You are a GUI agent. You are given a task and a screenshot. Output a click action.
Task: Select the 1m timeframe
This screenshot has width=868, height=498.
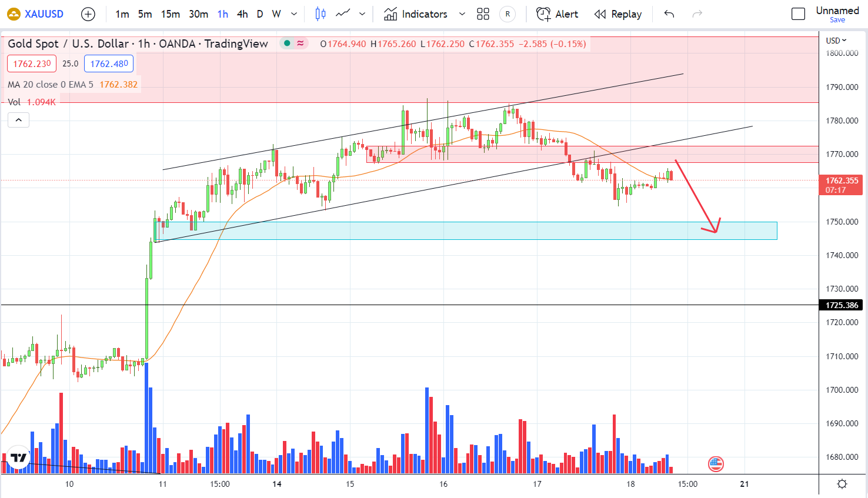[x=122, y=14]
